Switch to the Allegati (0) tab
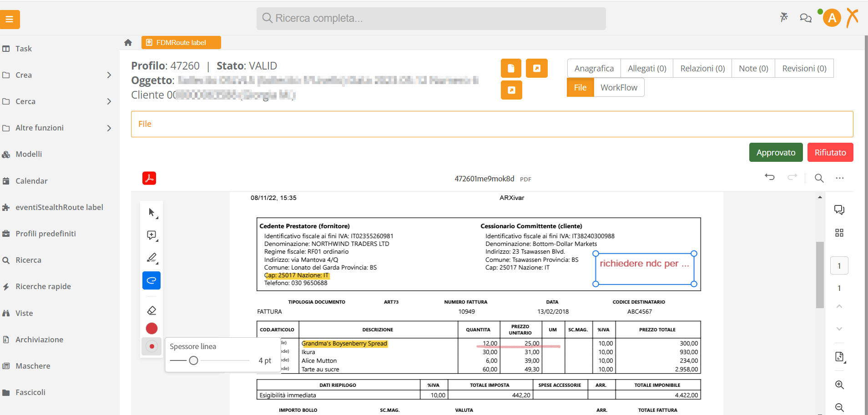This screenshot has height=415, width=868. pos(647,68)
